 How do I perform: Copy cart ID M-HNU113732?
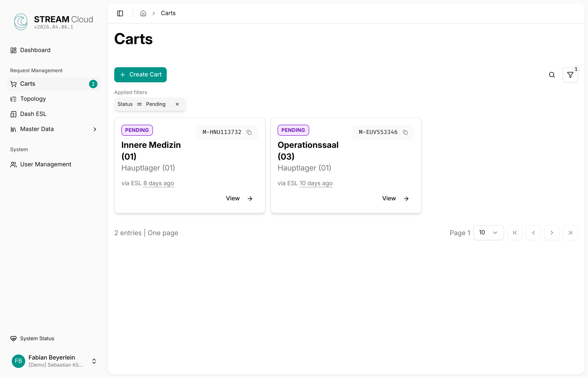pyautogui.click(x=249, y=132)
